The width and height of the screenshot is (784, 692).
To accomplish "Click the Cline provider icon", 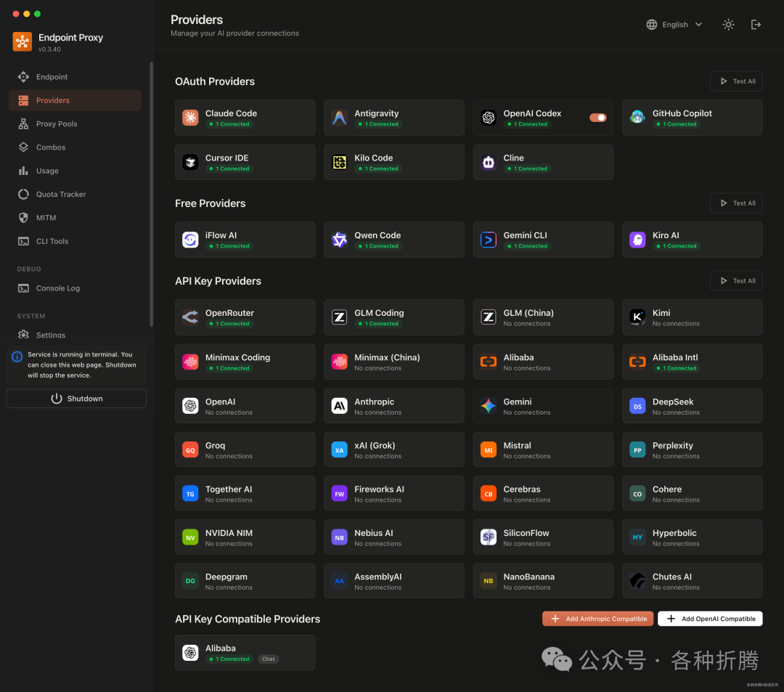I will (488, 162).
